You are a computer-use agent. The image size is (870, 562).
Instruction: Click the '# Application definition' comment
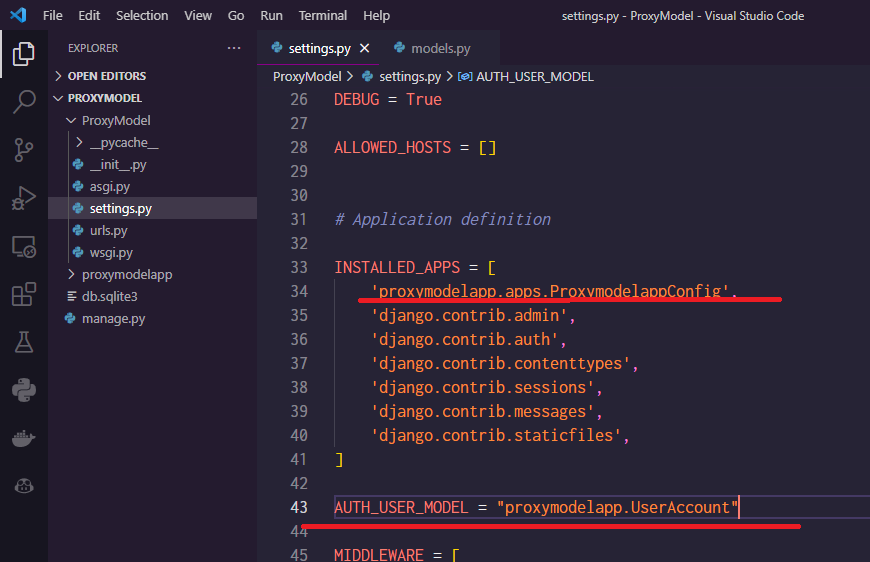(443, 219)
